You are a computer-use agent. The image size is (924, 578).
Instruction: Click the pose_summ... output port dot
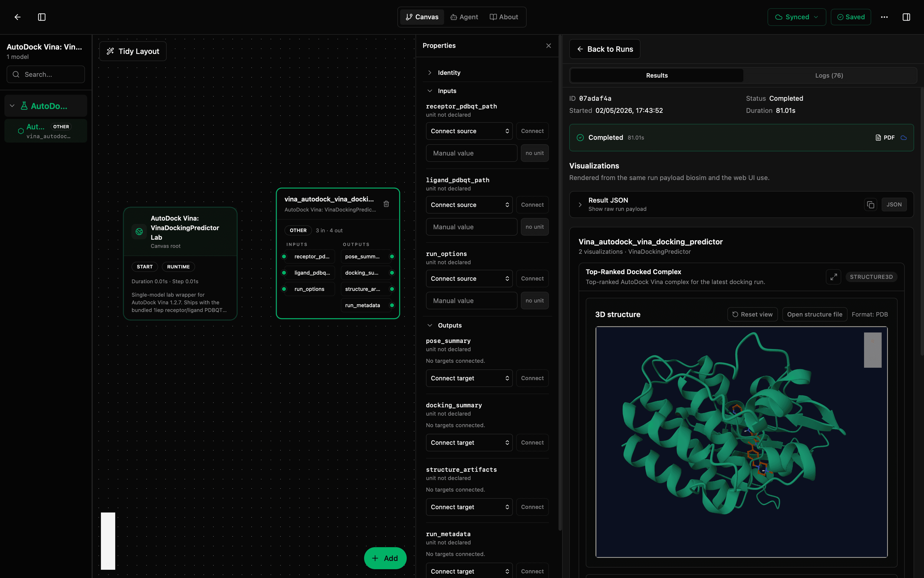point(392,257)
